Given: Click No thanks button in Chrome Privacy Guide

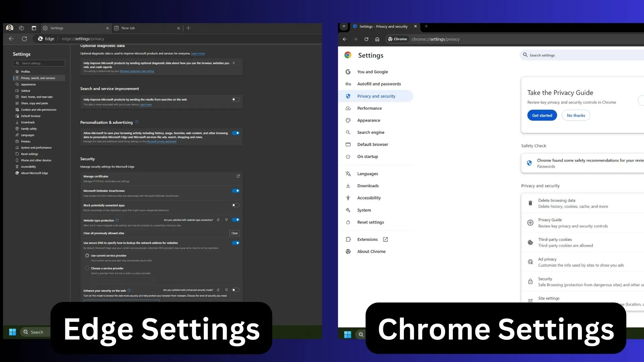Looking at the screenshot, I should pyautogui.click(x=576, y=115).
